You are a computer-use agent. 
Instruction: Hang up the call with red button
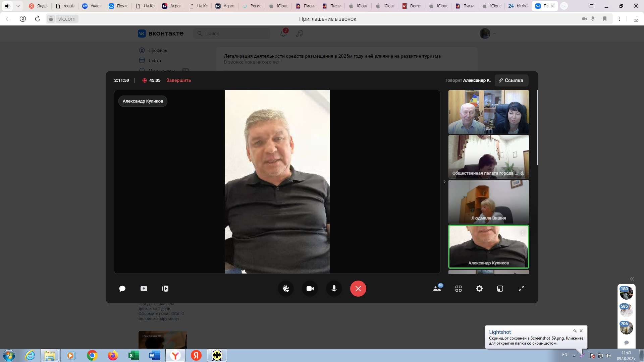pos(358,289)
